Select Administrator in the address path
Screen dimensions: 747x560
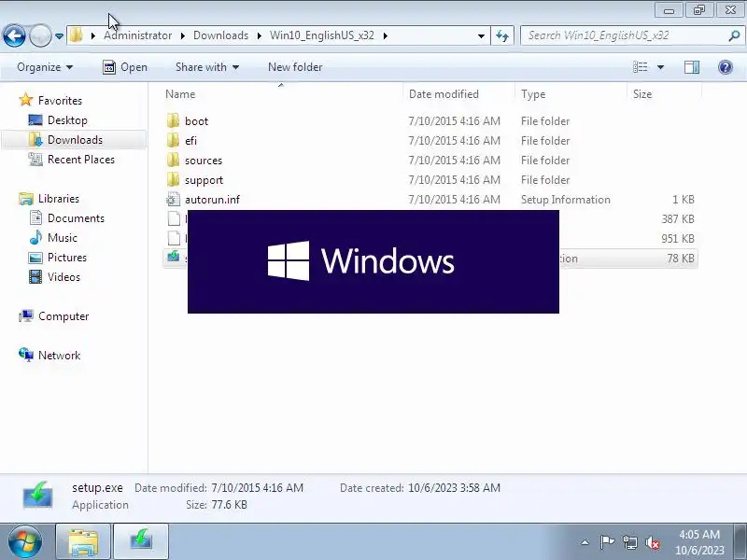(x=137, y=35)
